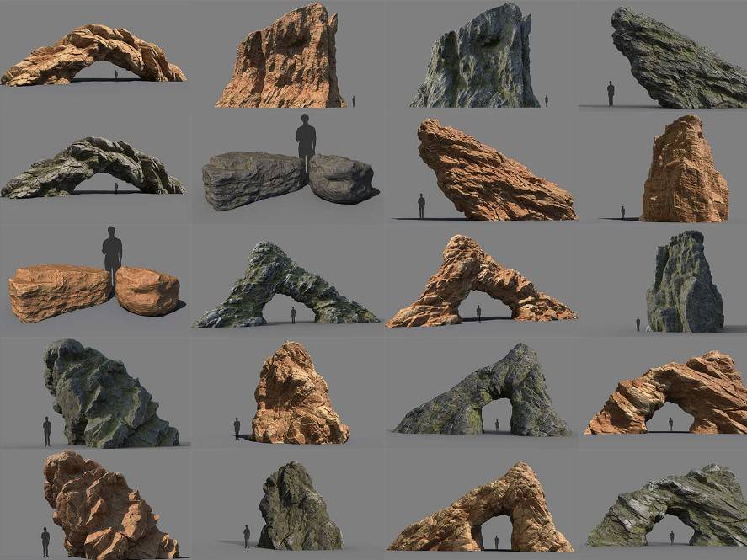The height and width of the screenshot is (560, 747).
Task: Select the low red boulder pair thumbnail
Action: click(93, 280)
